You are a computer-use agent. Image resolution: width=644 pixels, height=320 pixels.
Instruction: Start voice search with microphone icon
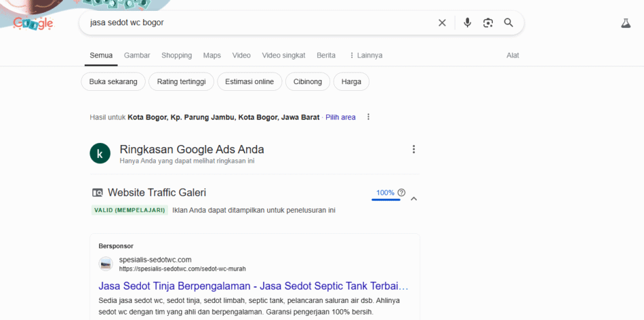[x=467, y=22]
